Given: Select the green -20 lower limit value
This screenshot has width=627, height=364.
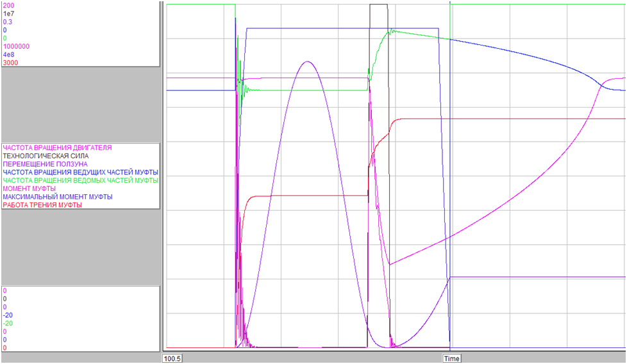Looking at the screenshot, I should coord(8,324).
